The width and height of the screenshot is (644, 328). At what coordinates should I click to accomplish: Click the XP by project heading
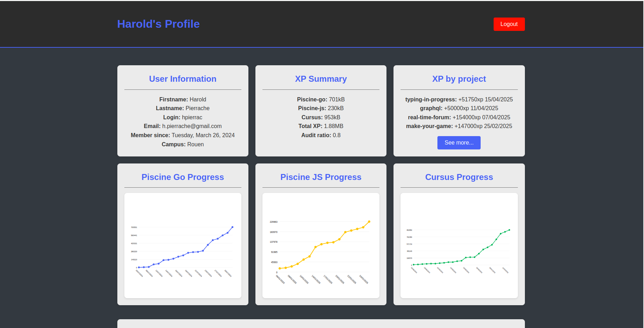tap(459, 79)
